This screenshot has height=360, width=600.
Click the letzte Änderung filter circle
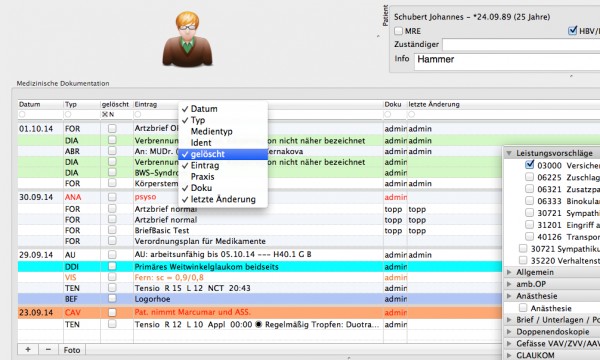pos(411,114)
